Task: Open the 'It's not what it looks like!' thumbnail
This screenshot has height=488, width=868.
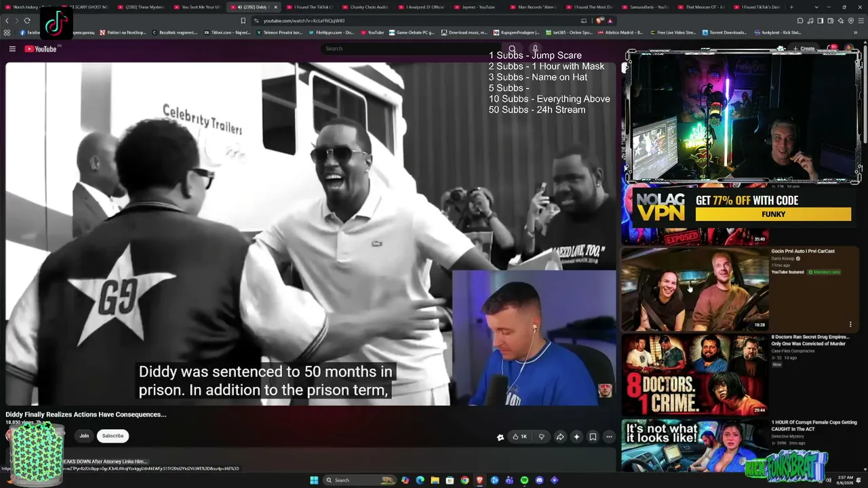Action: (694, 445)
